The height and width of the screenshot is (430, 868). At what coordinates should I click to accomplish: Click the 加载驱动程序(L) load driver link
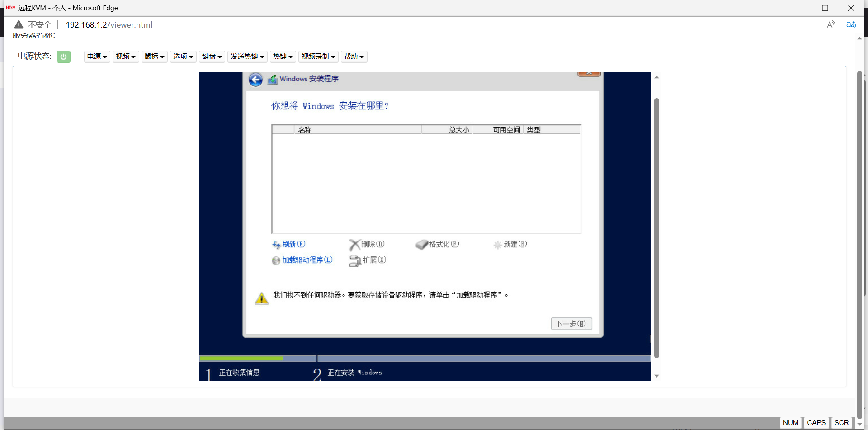click(307, 260)
